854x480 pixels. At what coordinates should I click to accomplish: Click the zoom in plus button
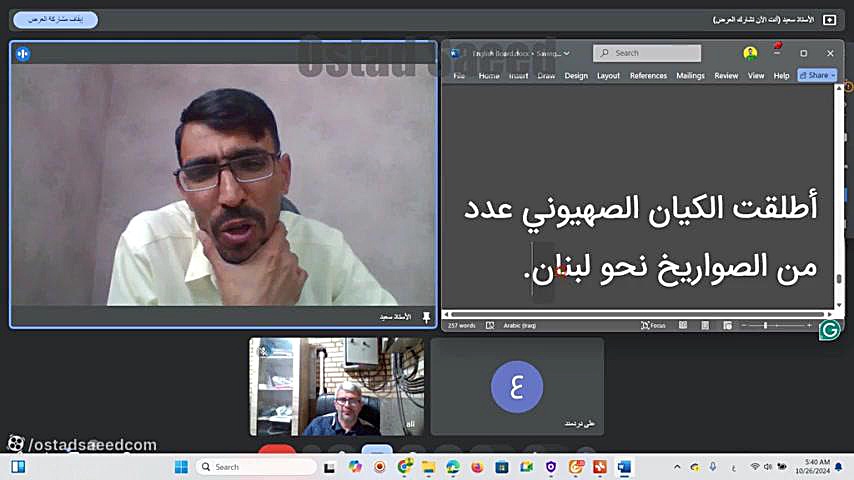(x=809, y=325)
